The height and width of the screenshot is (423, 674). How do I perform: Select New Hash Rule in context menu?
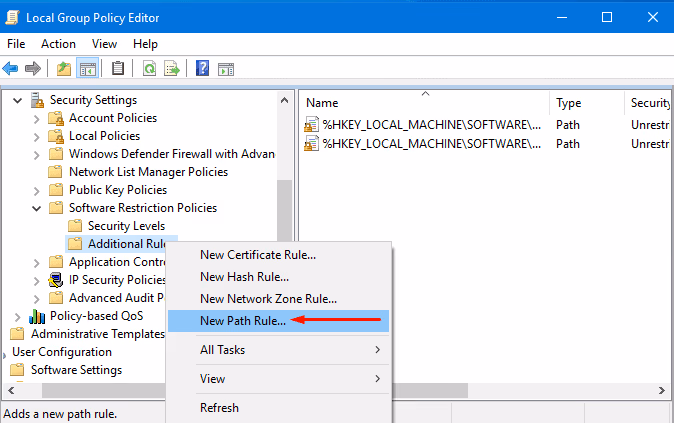coord(244,277)
